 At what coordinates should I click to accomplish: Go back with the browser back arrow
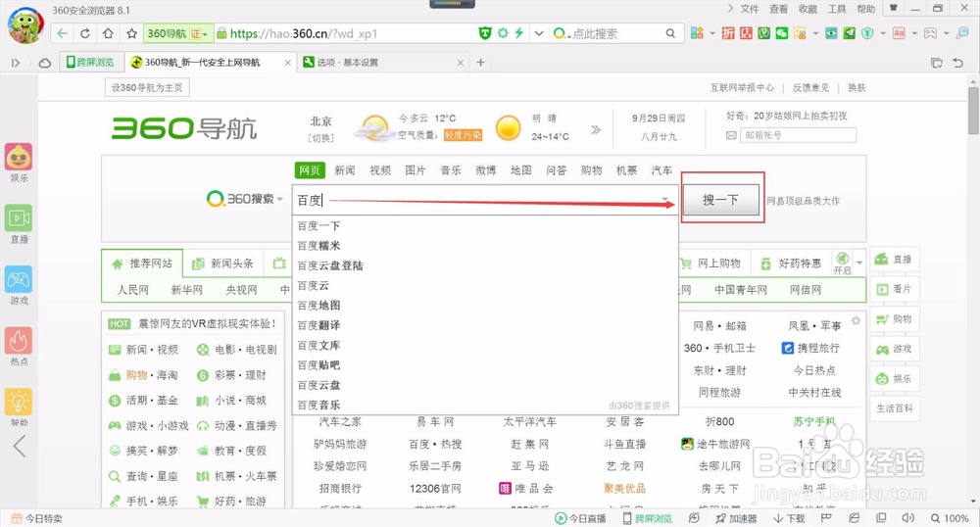pyautogui.click(x=62, y=33)
